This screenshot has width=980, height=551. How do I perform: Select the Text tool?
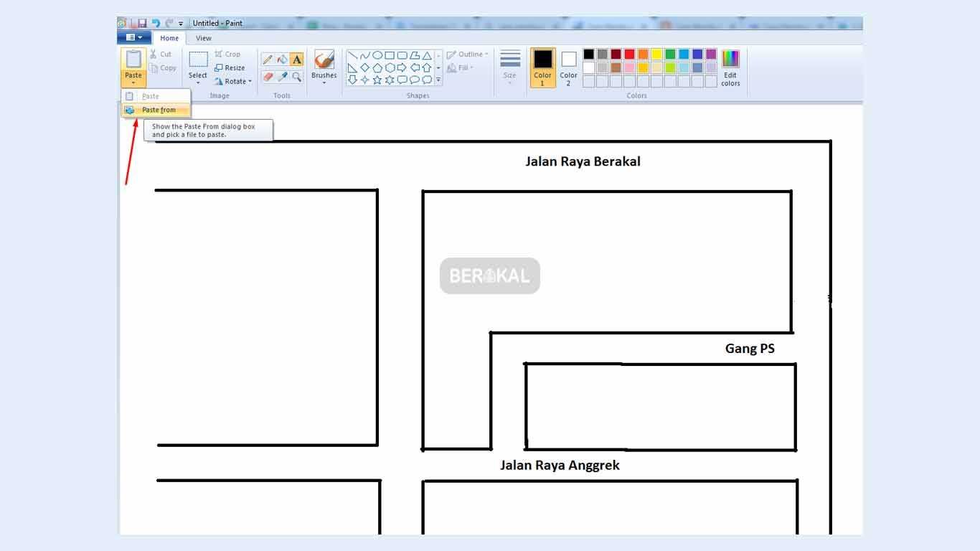pos(296,60)
